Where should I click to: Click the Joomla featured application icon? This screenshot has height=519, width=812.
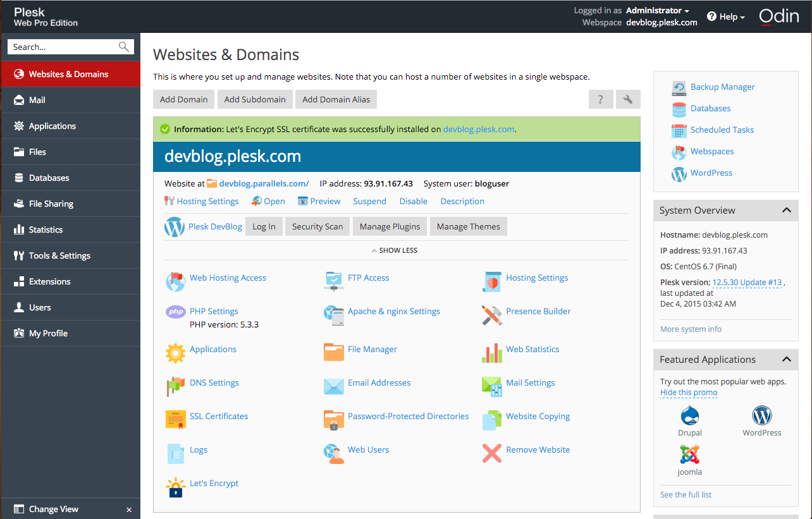pos(690,455)
